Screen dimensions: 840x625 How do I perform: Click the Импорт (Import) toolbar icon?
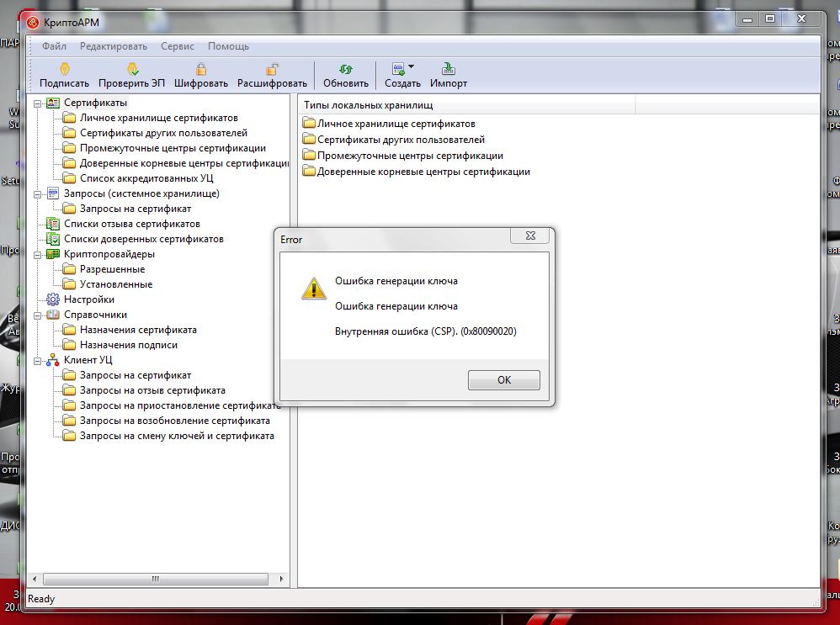449,70
